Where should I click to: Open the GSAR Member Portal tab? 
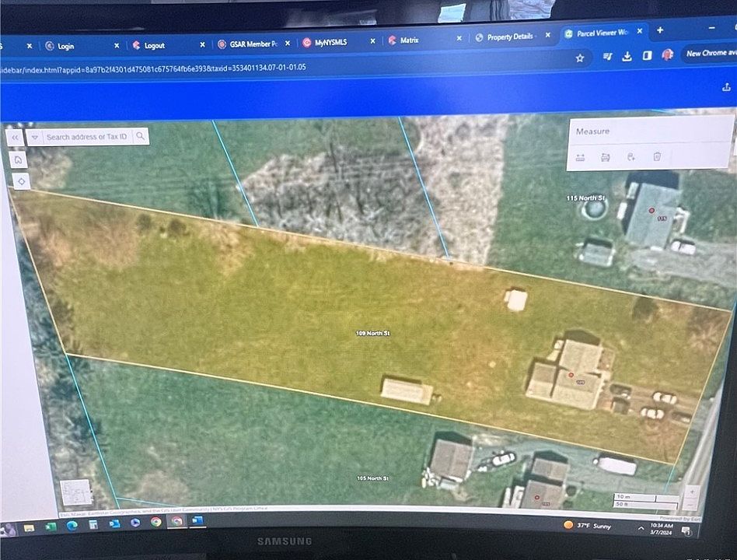click(247, 44)
